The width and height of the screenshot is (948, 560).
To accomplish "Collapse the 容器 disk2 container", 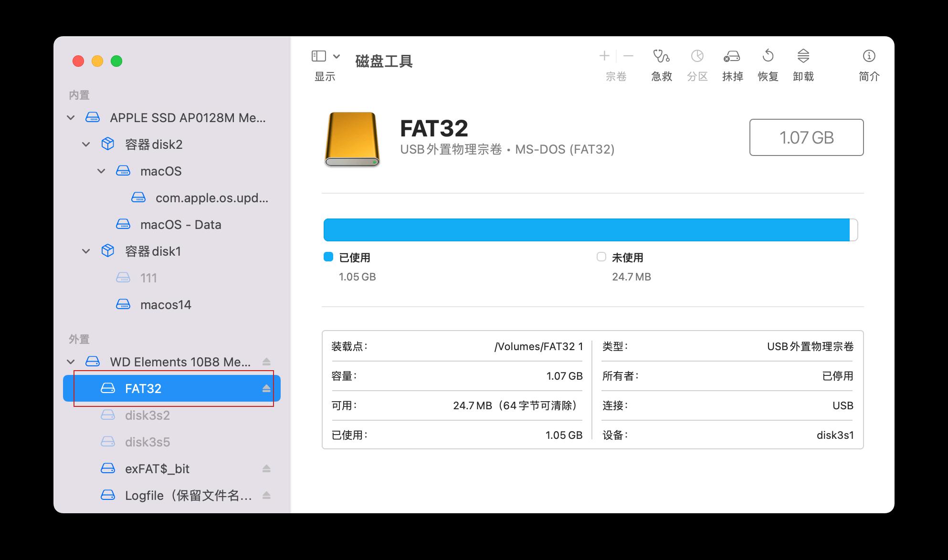I will point(86,145).
